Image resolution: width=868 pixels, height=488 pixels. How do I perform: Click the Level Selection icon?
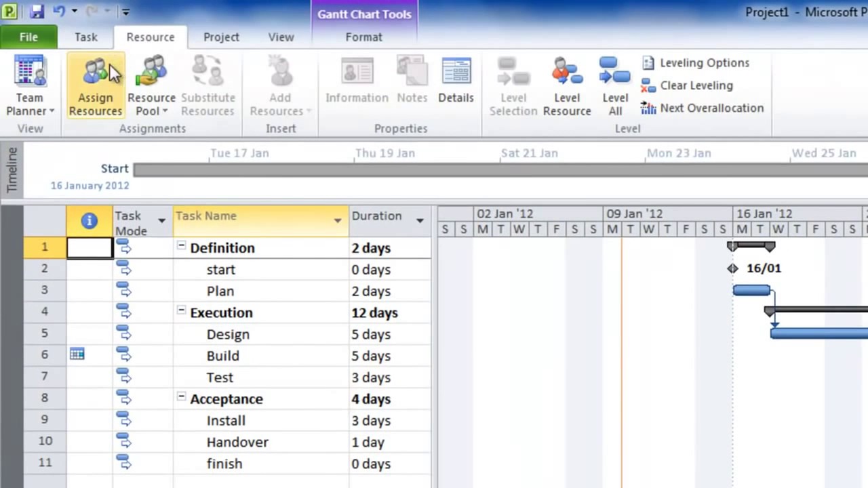pos(513,71)
